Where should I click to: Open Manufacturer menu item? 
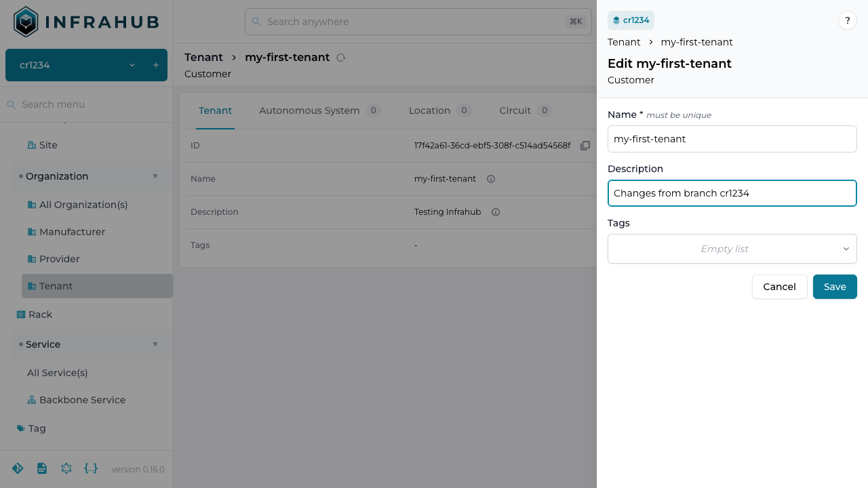click(x=72, y=232)
